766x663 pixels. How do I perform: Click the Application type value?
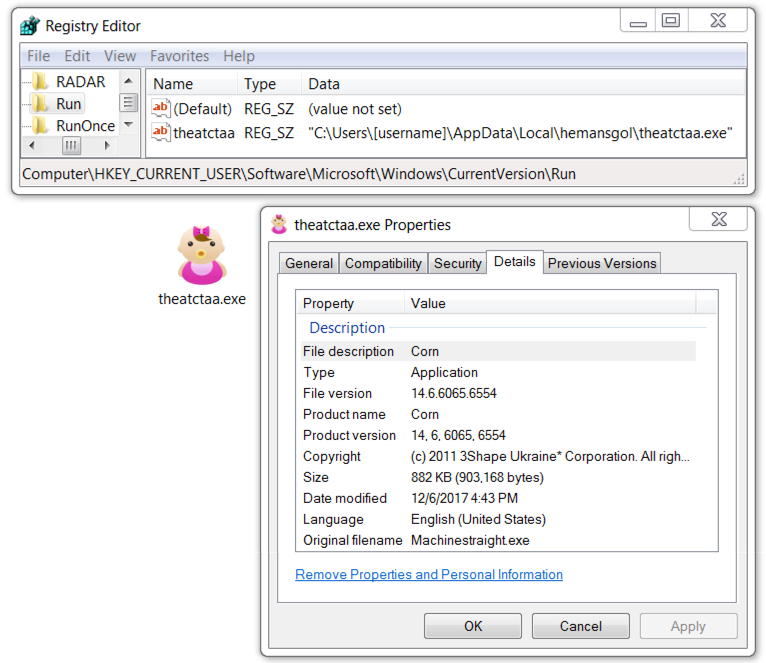[x=444, y=372]
